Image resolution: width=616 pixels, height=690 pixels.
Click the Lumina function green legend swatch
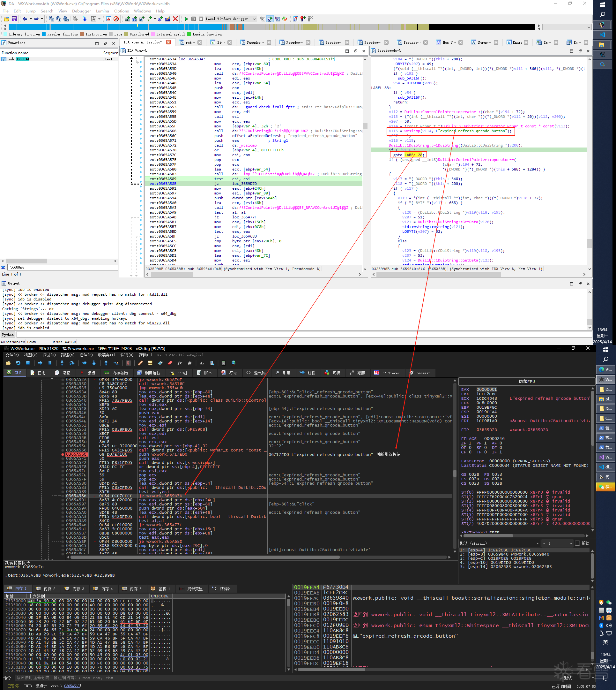(189, 34)
